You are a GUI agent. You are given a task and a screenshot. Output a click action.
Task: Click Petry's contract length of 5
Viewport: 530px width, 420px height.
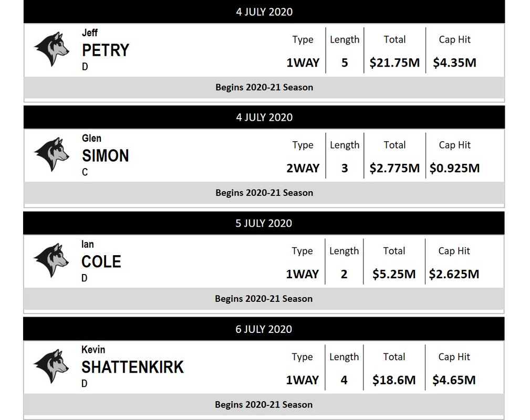[x=345, y=62]
